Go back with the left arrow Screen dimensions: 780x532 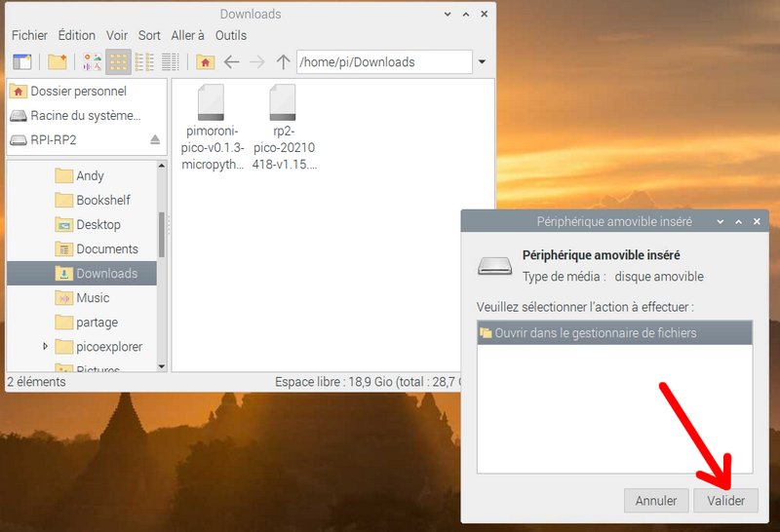[x=231, y=62]
